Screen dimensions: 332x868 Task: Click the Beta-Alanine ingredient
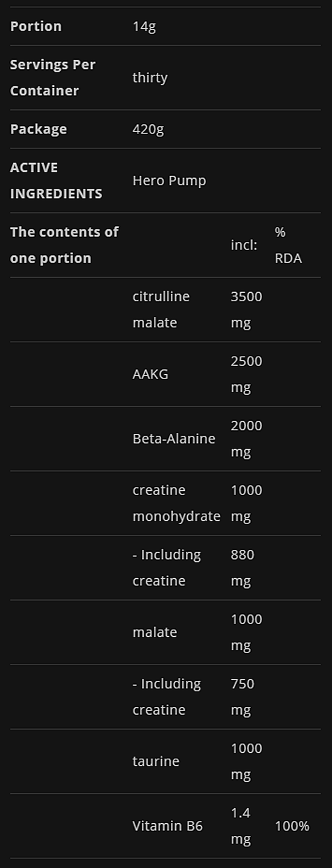[174, 439]
